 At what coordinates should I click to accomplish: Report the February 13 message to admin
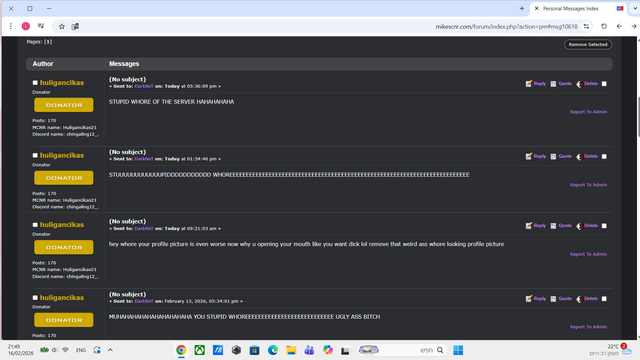(x=588, y=327)
